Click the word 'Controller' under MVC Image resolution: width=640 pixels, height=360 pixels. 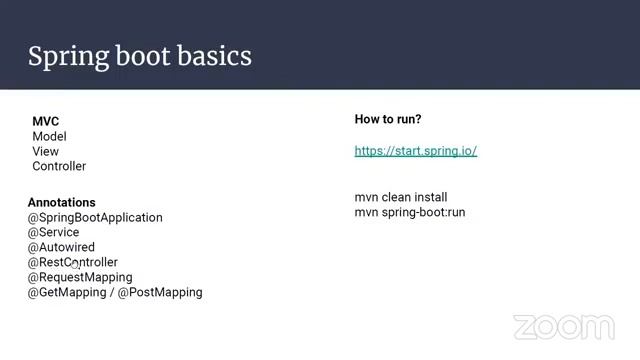59,167
